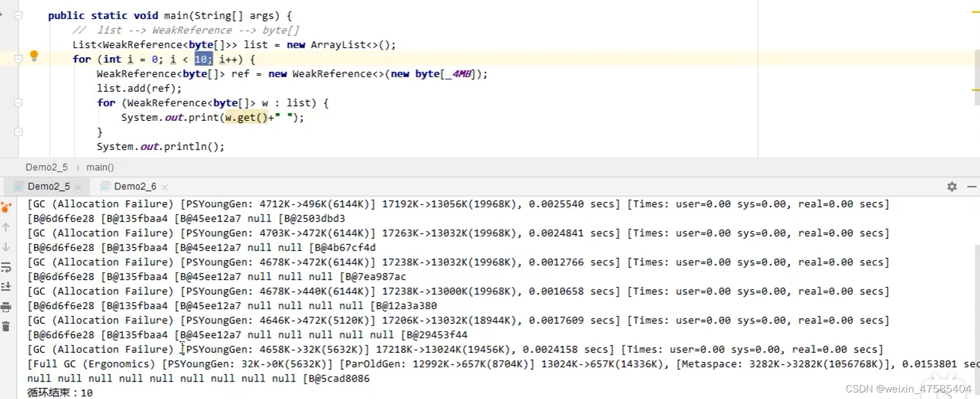Click the Demo2_5 run tab icon

click(x=18, y=187)
